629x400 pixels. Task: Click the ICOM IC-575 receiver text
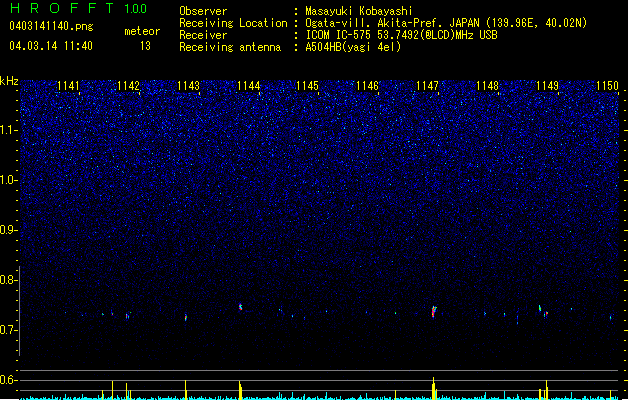[x=402, y=35]
